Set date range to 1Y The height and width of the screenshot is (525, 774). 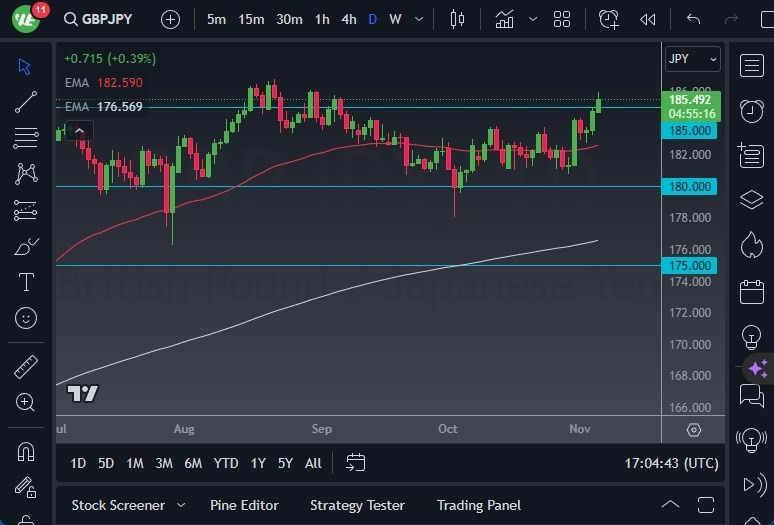(x=258, y=463)
